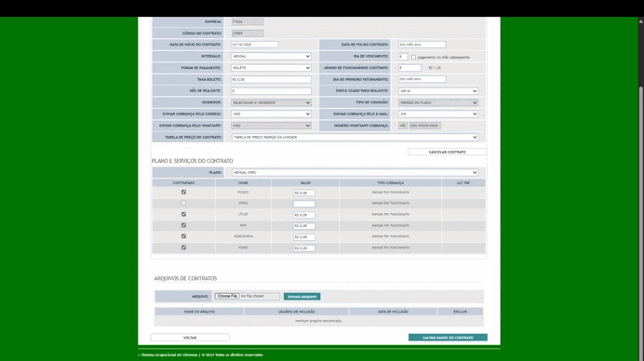Click the Número WhatsApp Cobrança field
Image resolution: width=644 pixels, height=361 pixels.
424,126
